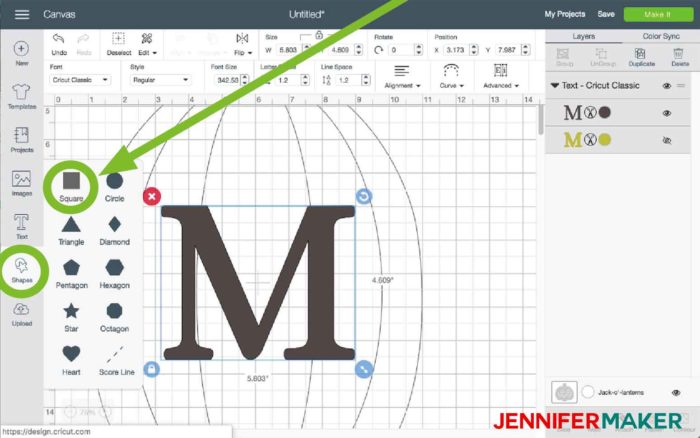Open the Edit dropdown

[x=147, y=44]
